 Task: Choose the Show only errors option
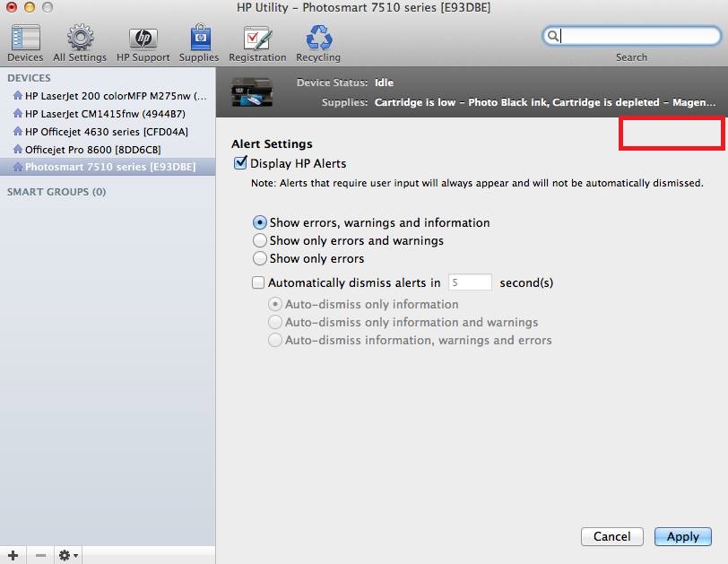pyautogui.click(x=260, y=256)
